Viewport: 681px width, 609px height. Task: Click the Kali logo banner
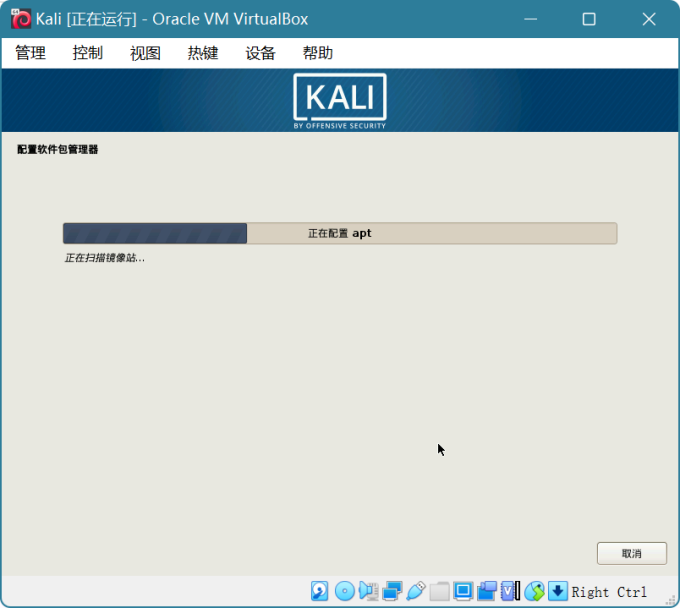tap(340, 101)
